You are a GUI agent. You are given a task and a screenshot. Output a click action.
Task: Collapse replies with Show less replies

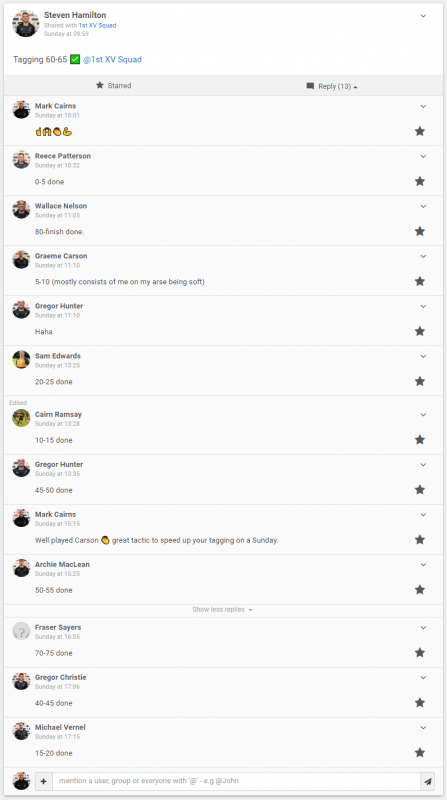[222, 610]
